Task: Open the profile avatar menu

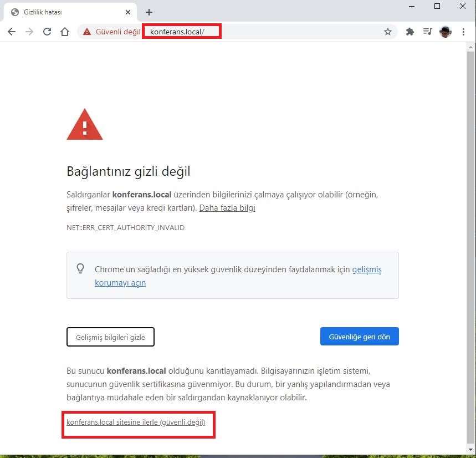Action: click(x=446, y=32)
